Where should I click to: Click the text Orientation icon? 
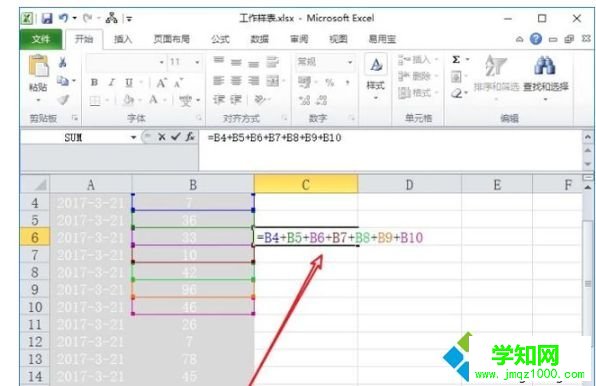tap(260, 100)
